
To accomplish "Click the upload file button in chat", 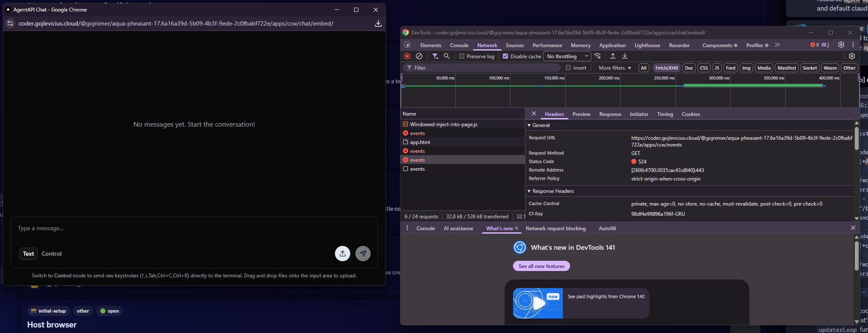I will point(343,254).
